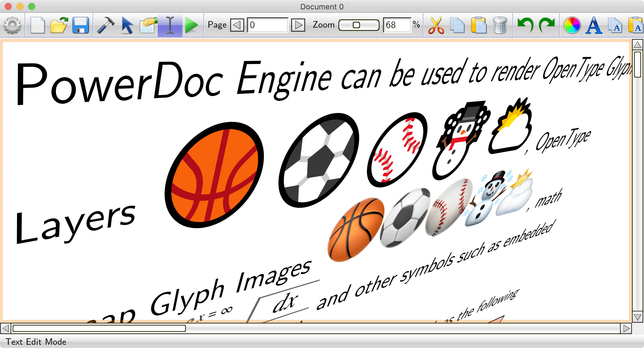The height and width of the screenshot is (348, 644).
Task: Copy selection with the copy icon
Action: click(x=457, y=25)
